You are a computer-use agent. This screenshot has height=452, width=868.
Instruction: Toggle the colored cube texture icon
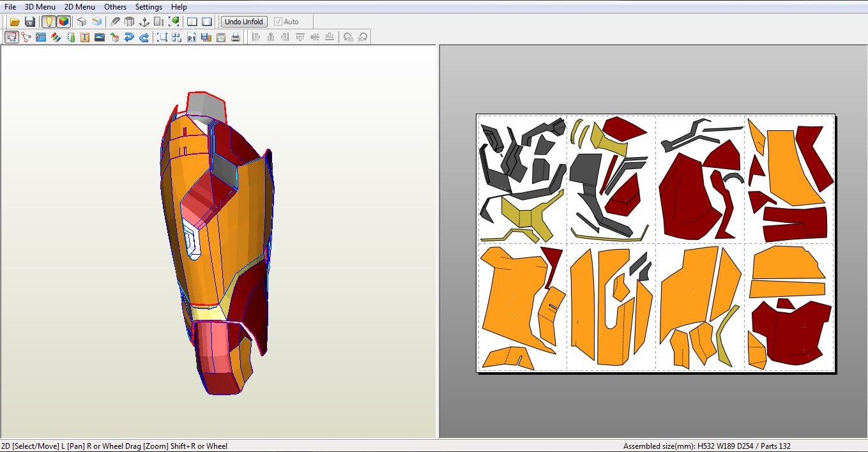(63, 22)
